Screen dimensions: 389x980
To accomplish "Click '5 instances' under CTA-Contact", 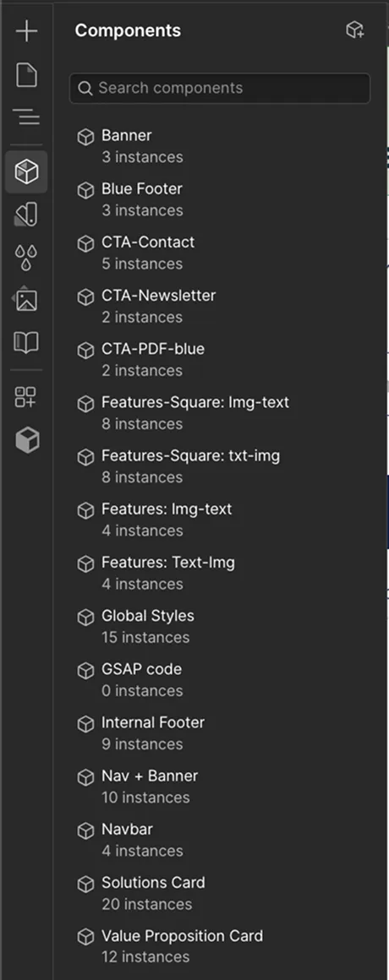I will coord(143,264).
